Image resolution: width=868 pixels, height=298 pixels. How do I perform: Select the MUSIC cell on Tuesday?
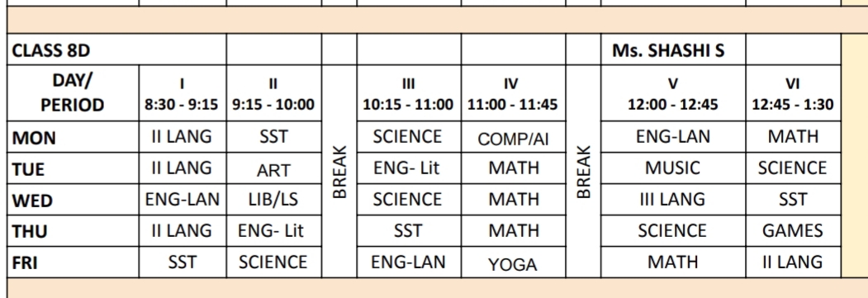point(672,168)
